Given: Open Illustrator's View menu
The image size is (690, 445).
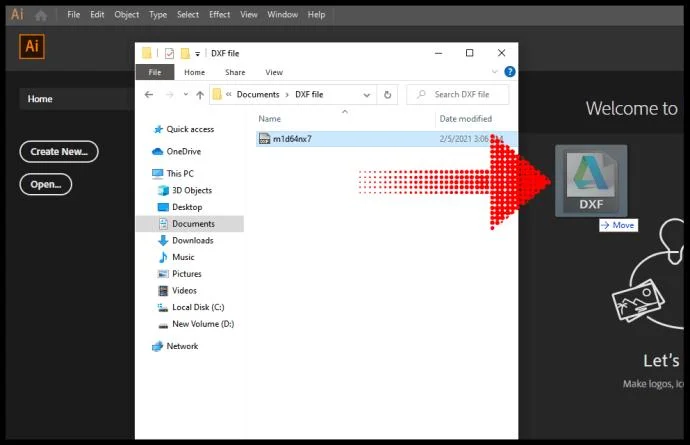Looking at the screenshot, I should (249, 15).
